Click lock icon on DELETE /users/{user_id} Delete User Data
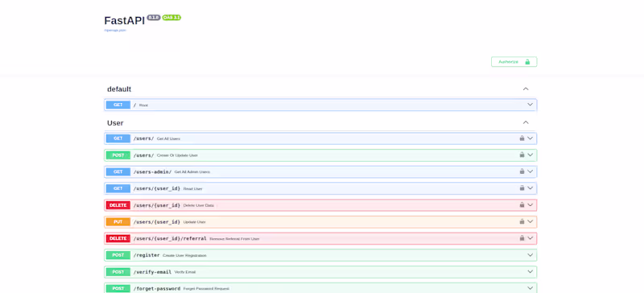The width and height of the screenshot is (644, 293). coord(522,204)
